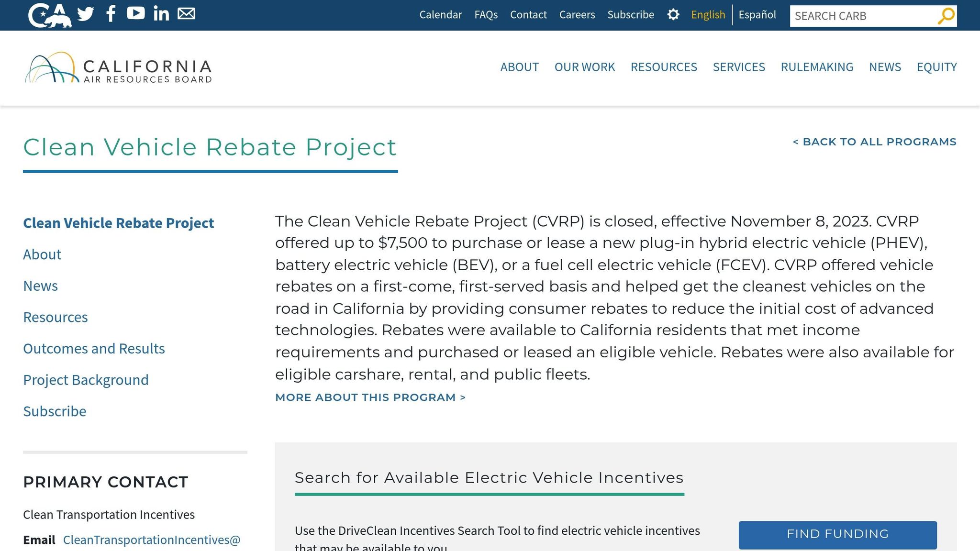Open Resources in the sidebar

[56, 317]
